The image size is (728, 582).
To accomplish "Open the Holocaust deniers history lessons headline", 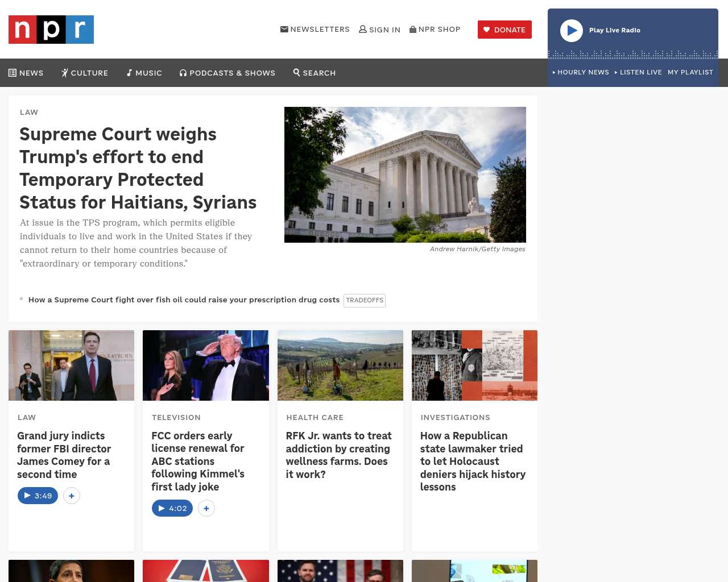I will [473, 461].
